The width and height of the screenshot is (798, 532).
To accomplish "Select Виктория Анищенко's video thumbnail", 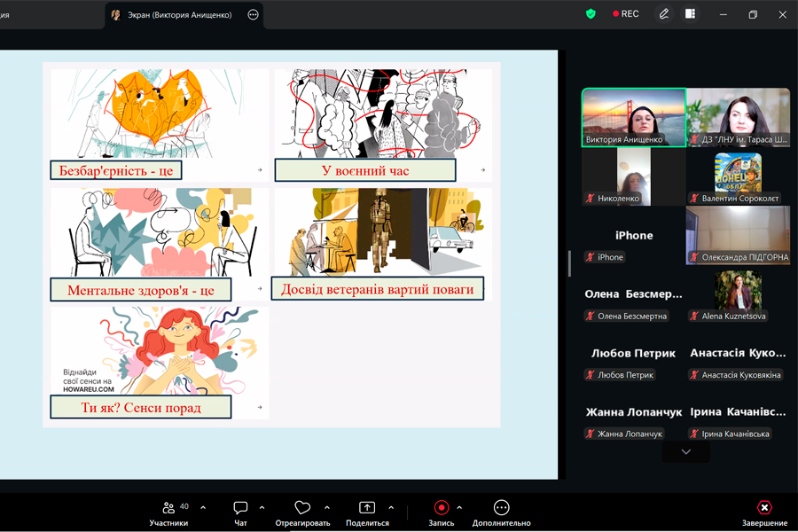I will pyautogui.click(x=634, y=118).
